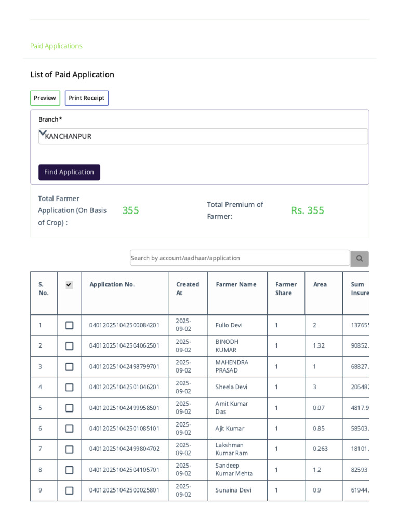Click the Print Receipt button
This screenshot has width=399, height=532.
[87, 98]
